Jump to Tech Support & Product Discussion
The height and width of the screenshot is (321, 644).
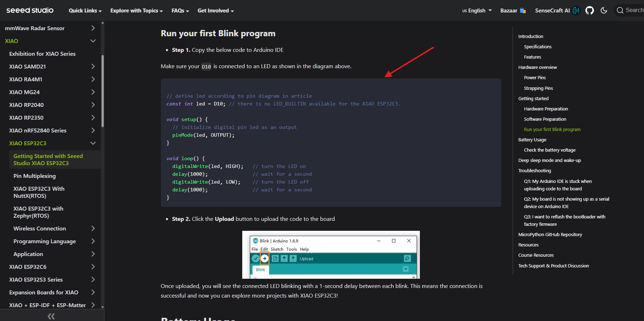click(x=553, y=266)
